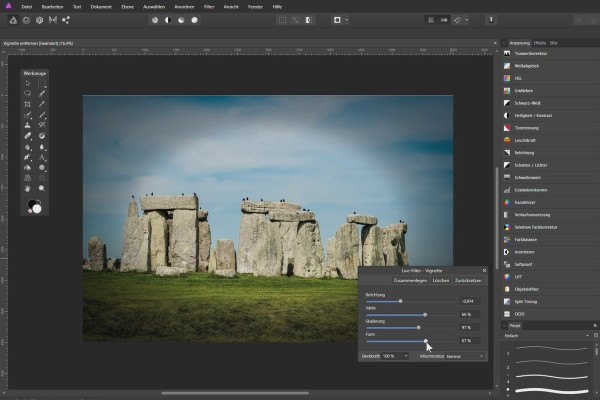
Task: Switch to the Develop Persona hexagon icon
Action: [x=39, y=20]
